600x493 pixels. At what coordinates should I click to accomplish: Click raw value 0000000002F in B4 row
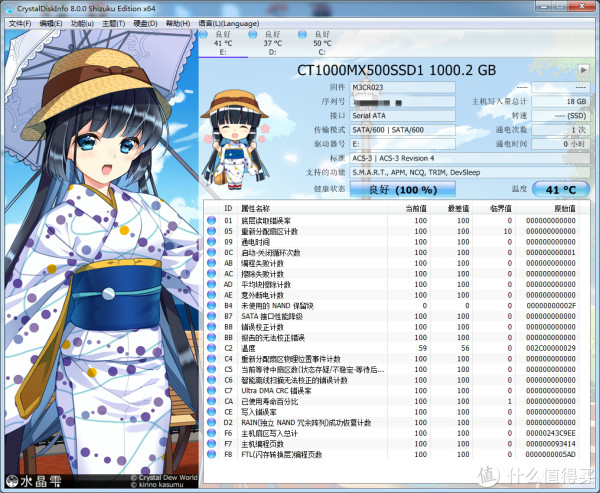[x=551, y=305]
